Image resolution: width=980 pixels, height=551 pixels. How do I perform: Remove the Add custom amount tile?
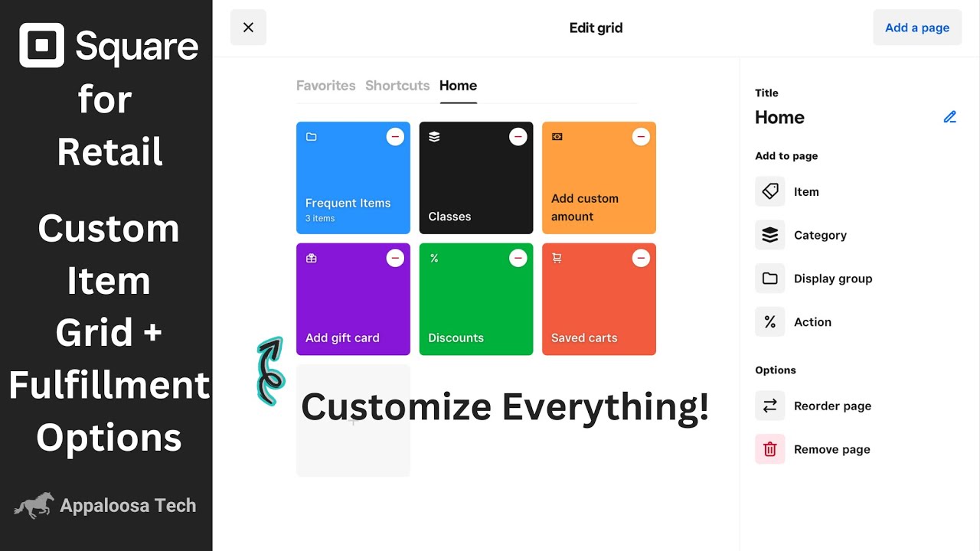pos(641,137)
